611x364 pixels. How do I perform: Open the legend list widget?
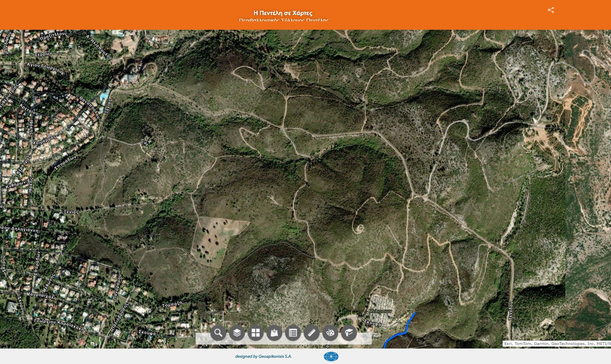(x=293, y=333)
